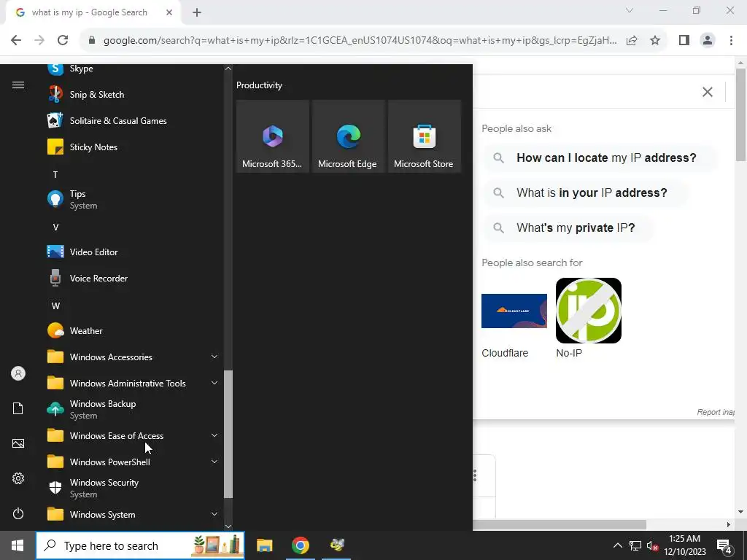The width and height of the screenshot is (747, 560).
Task: Launch Windows Security app
Action: tap(132, 488)
